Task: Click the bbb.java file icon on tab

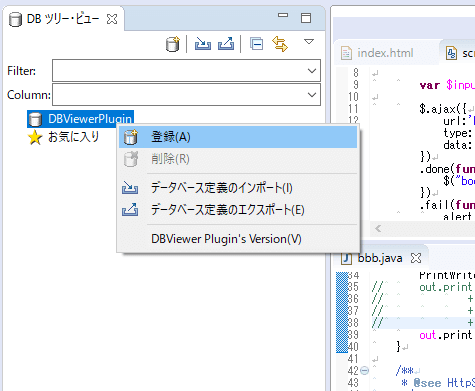Action: (347, 258)
